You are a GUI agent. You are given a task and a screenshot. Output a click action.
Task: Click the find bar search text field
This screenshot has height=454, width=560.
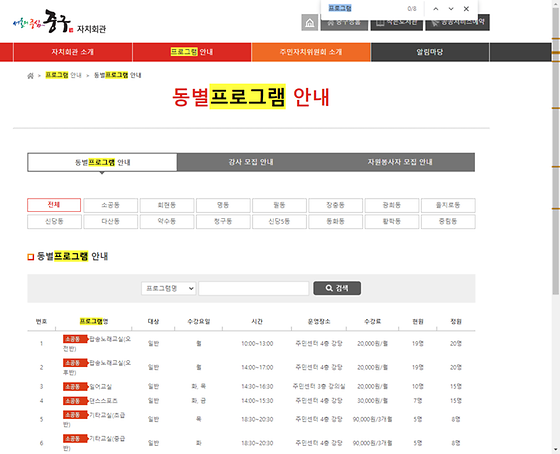(x=364, y=8)
